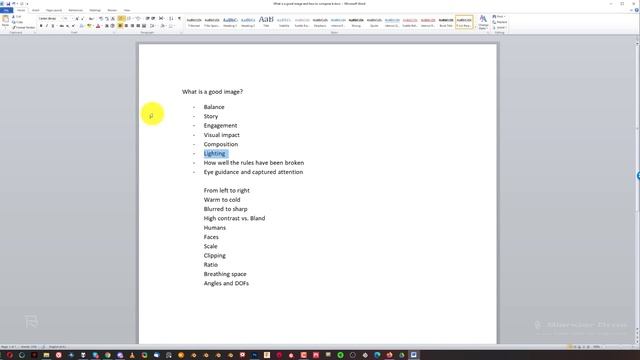Switch to the Mailings tab
640x360 pixels.
click(95, 10)
